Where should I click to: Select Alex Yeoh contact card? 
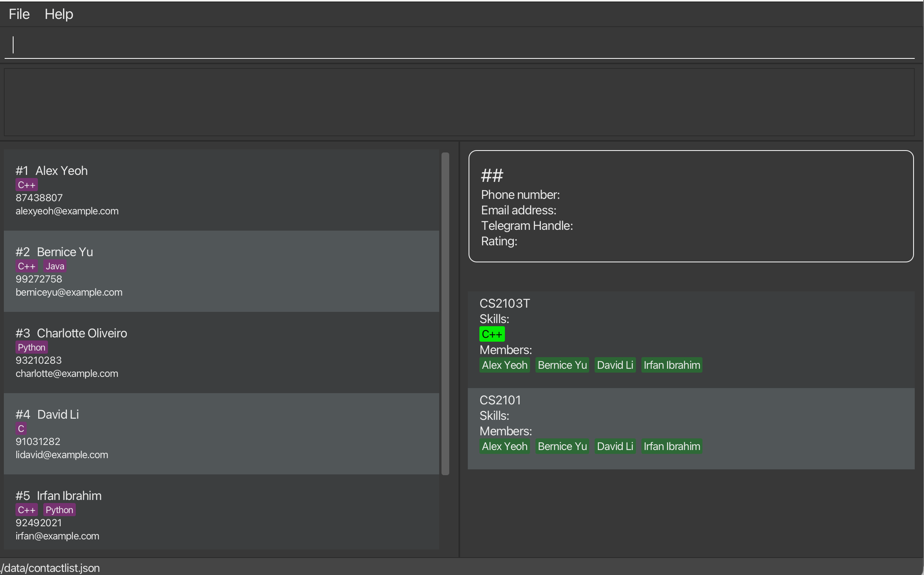221,190
